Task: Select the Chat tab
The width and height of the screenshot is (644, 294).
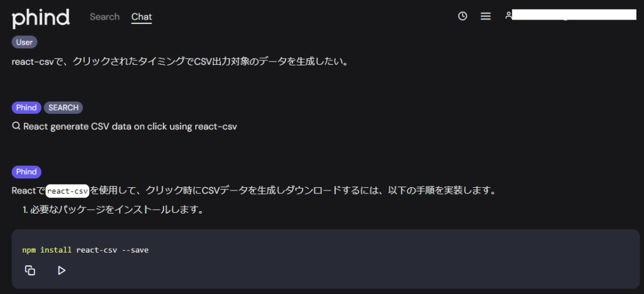Action: point(142,17)
